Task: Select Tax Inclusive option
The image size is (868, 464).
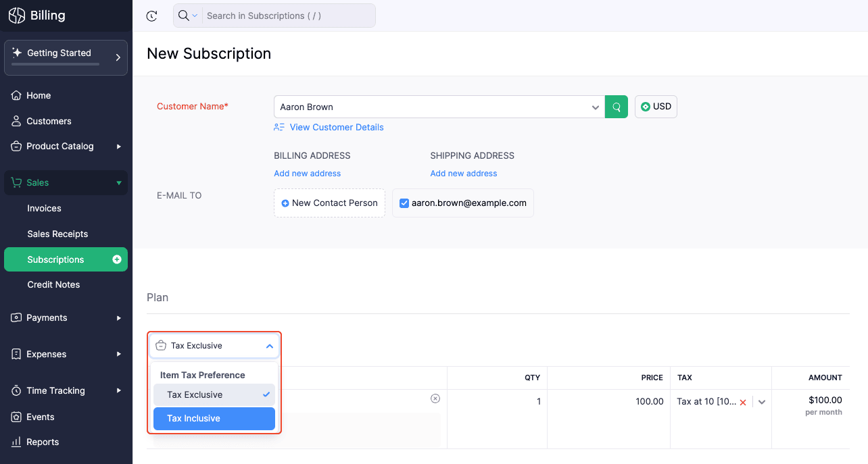Action: click(214, 419)
